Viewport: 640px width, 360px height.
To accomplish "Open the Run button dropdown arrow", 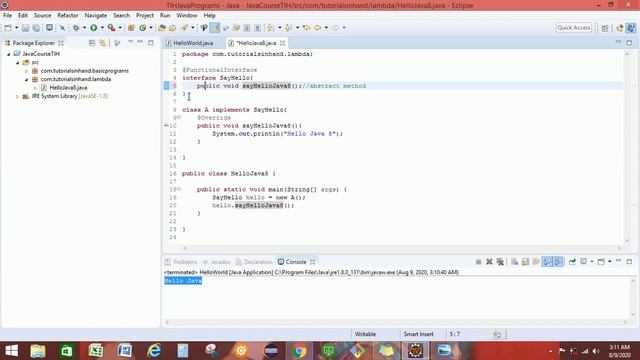I will click(x=102, y=28).
